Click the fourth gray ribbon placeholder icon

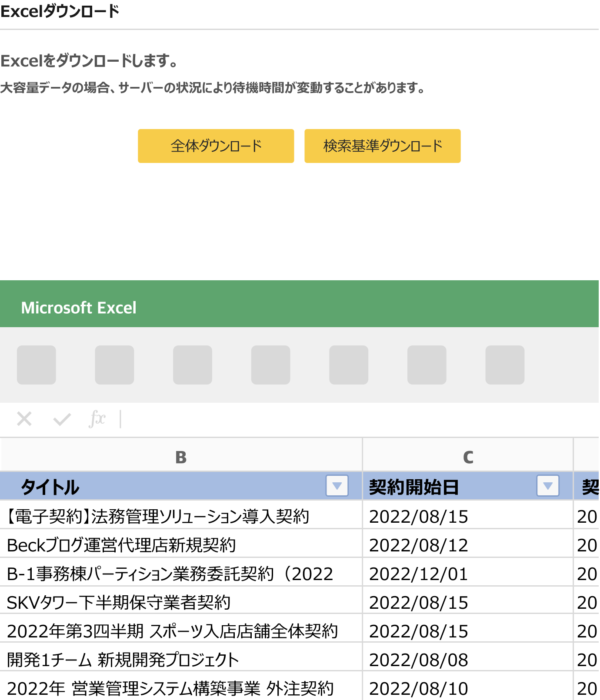click(270, 365)
